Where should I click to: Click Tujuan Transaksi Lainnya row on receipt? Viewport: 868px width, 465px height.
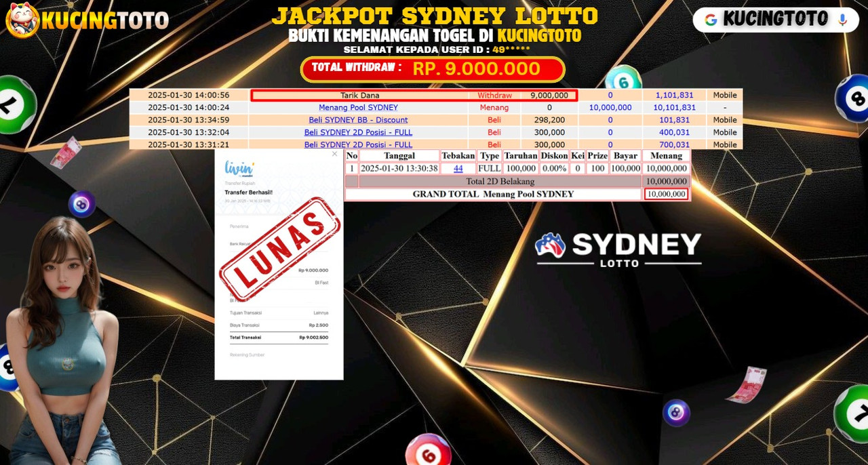click(279, 313)
